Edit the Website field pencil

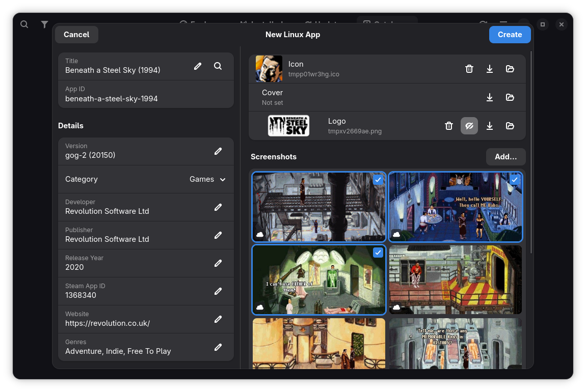tap(218, 319)
